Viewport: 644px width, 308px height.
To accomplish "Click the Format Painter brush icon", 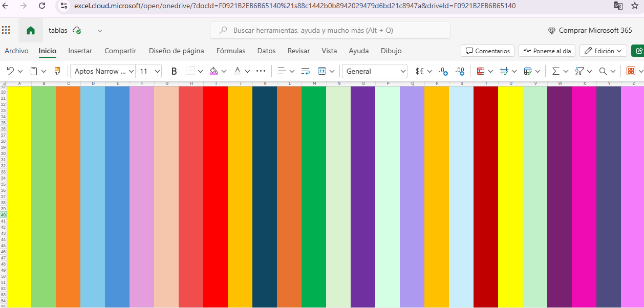I will [57, 71].
